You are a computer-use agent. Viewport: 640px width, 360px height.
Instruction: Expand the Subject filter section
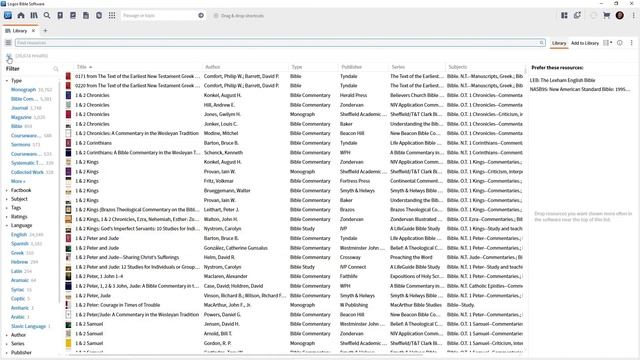point(7,199)
